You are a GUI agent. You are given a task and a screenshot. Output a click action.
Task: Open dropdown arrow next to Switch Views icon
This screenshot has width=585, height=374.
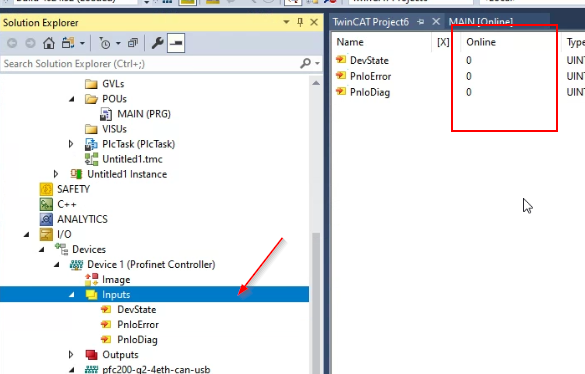tap(82, 43)
